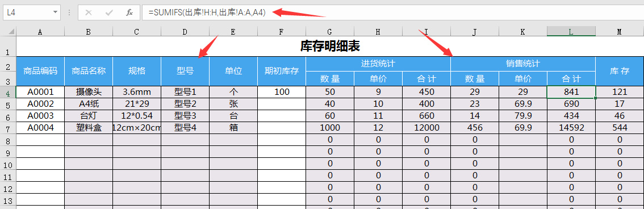This screenshot has height=209, width=644.
Task: Click the selected cell showing 841
Action: pos(571,92)
